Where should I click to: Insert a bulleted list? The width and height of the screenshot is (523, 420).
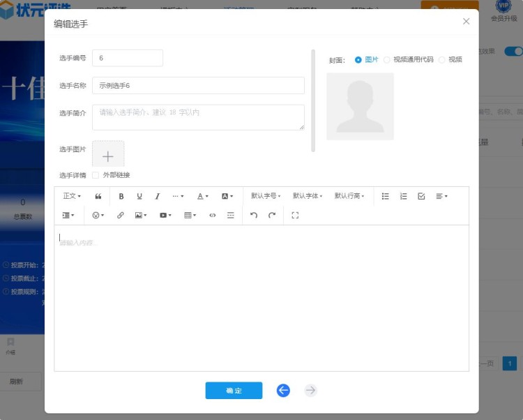386,197
